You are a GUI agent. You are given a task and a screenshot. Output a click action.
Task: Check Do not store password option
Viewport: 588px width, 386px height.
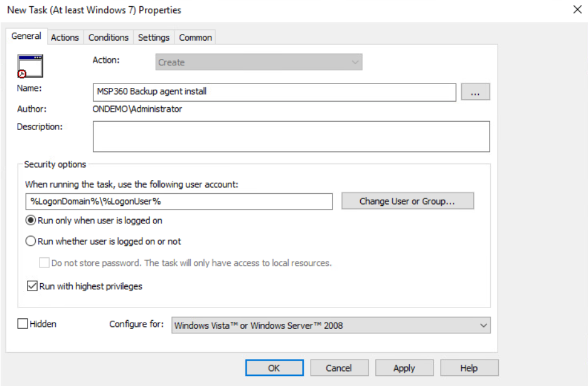[x=45, y=262]
